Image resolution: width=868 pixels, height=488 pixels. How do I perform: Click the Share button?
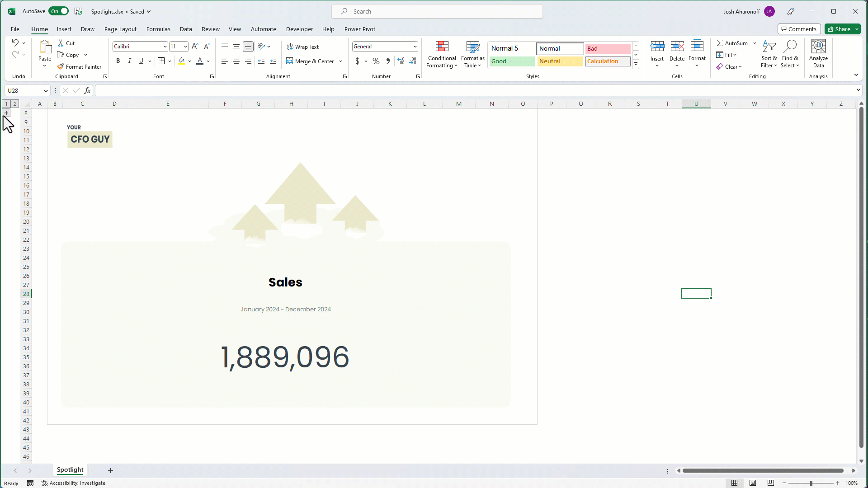click(842, 28)
